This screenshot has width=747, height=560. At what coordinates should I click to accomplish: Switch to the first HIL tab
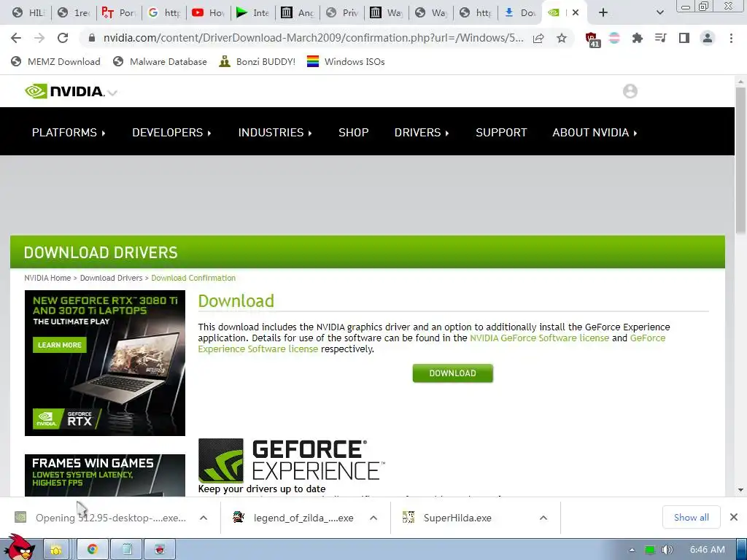28,13
